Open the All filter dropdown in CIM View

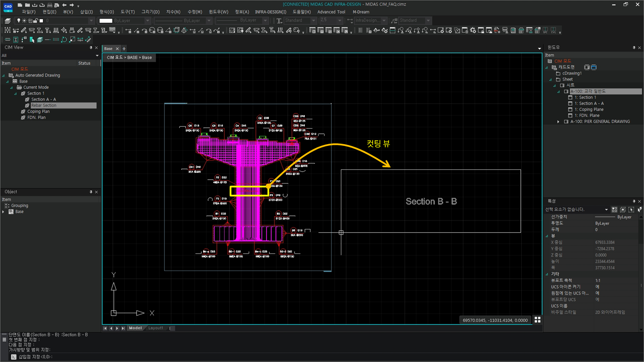click(97, 56)
